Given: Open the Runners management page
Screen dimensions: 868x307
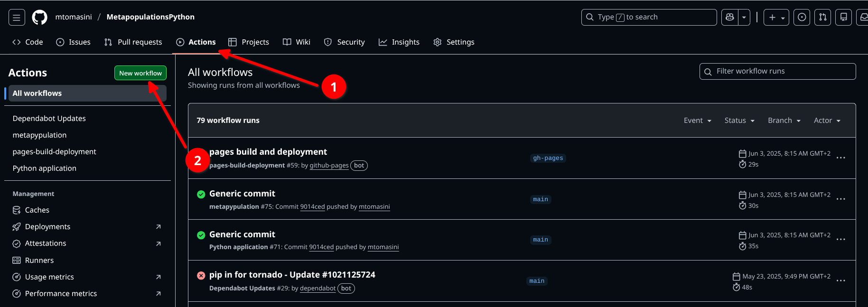Looking at the screenshot, I should pos(39,260).
